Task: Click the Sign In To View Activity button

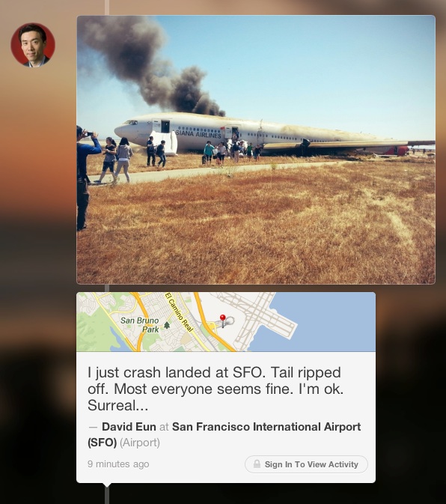Action: (306, 464)
